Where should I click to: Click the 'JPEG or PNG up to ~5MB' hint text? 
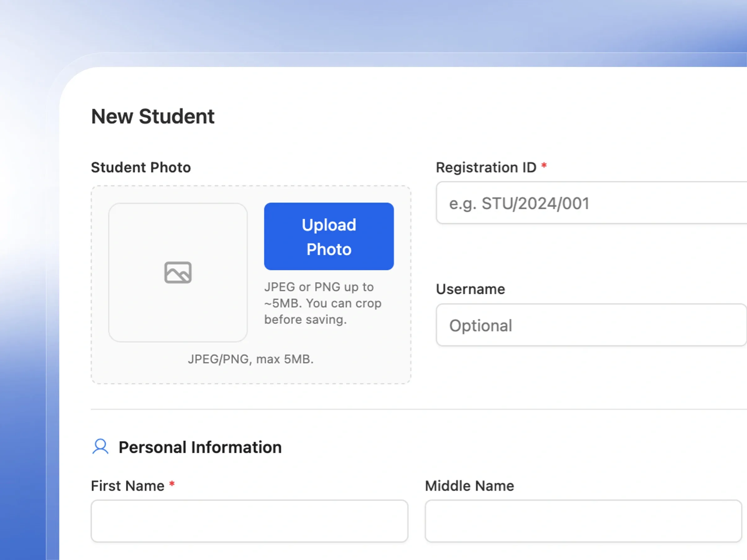click(x=323, y=303)
